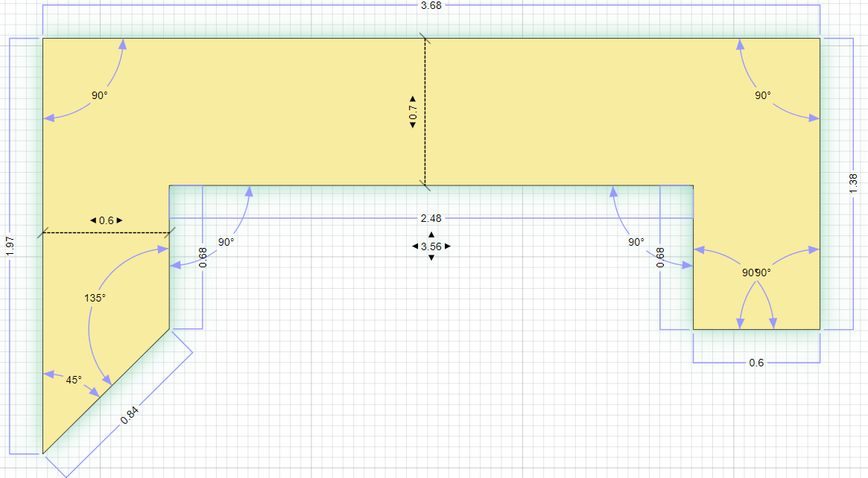
Task: Select the 1.38 right height dimension
Action: [x=853, y=184]
